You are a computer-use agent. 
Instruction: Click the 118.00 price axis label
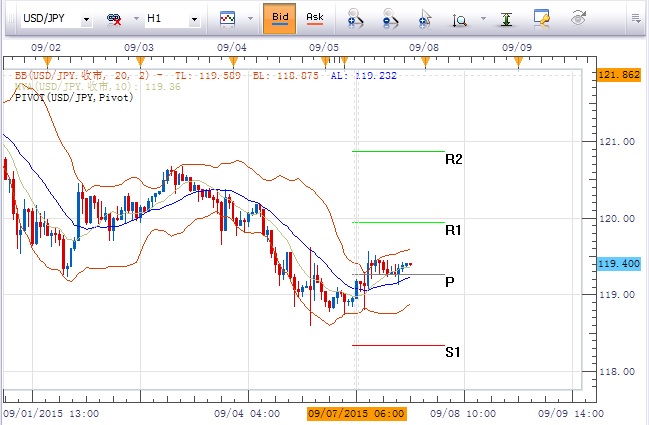tap(617, 372)
